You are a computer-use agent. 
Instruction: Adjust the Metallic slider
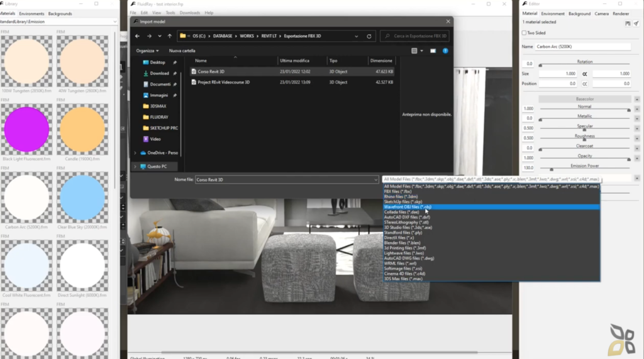coord(584,119)
